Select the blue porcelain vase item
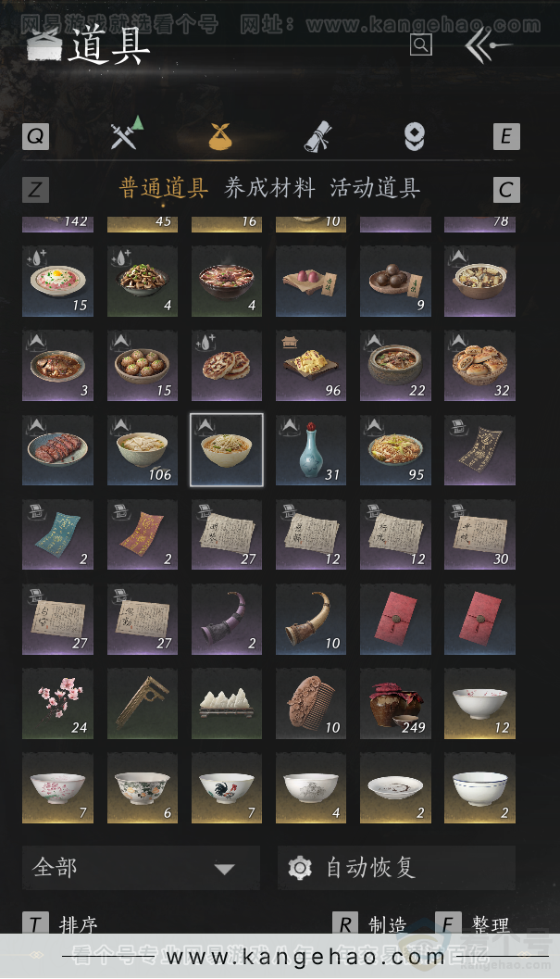The height and width of the screenshot is (979, 560). pos(311,449)
